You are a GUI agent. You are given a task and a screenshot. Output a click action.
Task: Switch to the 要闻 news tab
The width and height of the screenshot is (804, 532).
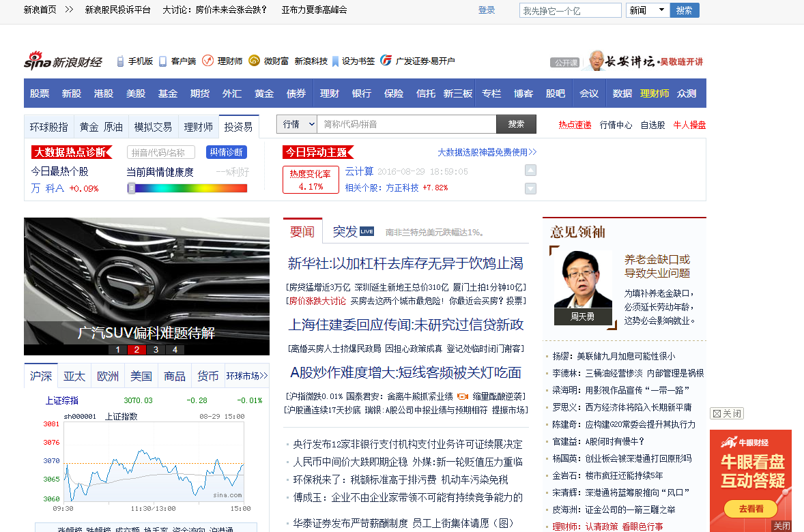[x=302, y=231]
